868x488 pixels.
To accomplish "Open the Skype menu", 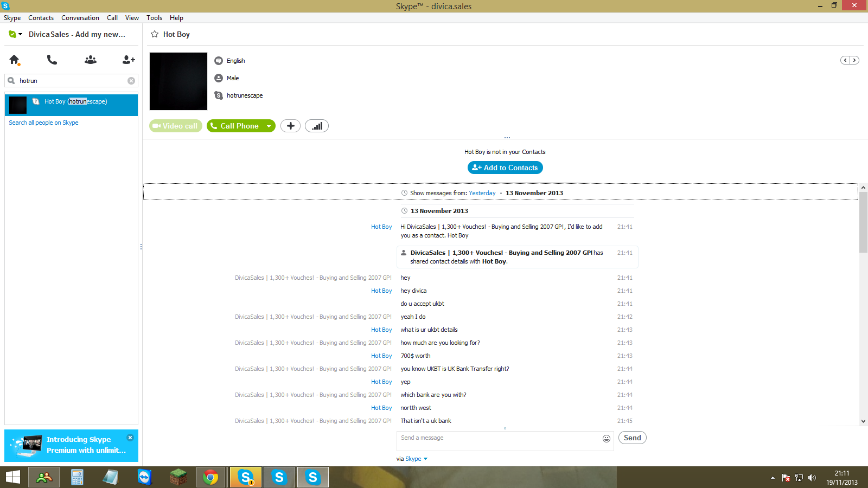I will 12,18.
